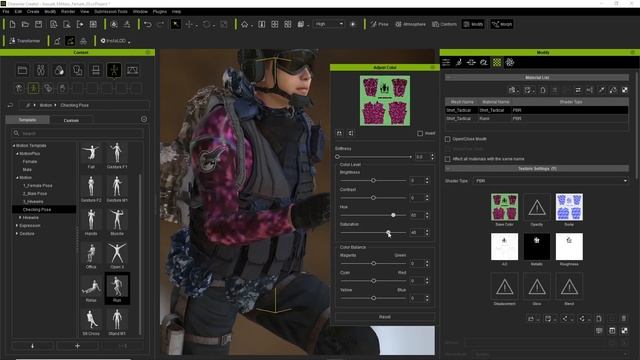Click the Home camera view icon
The width and height of the screenshot is (640, 360).
[244, 24]
